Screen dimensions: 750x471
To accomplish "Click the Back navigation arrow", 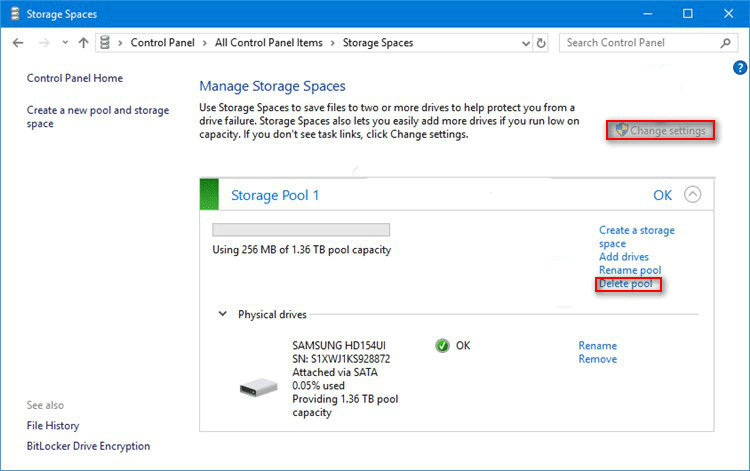I will (19, 43).
